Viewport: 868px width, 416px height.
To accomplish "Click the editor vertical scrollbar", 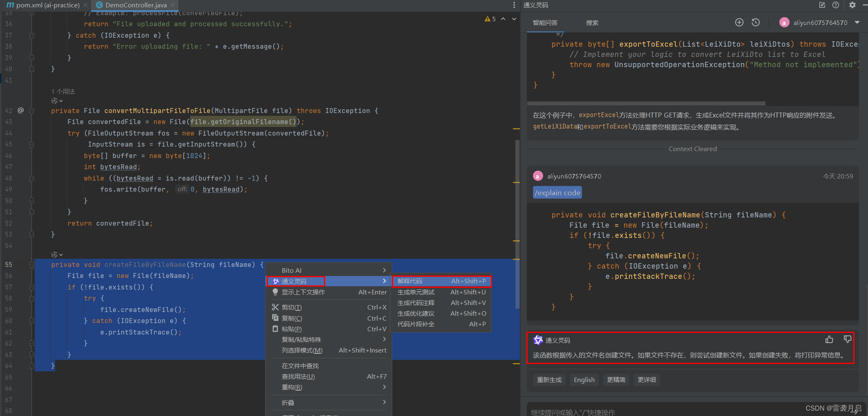I will pos(517,224).
